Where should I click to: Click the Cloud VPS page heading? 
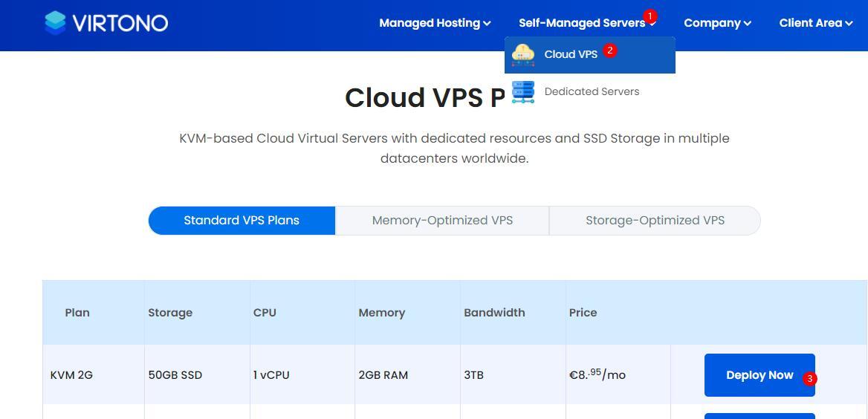[424, 97]
